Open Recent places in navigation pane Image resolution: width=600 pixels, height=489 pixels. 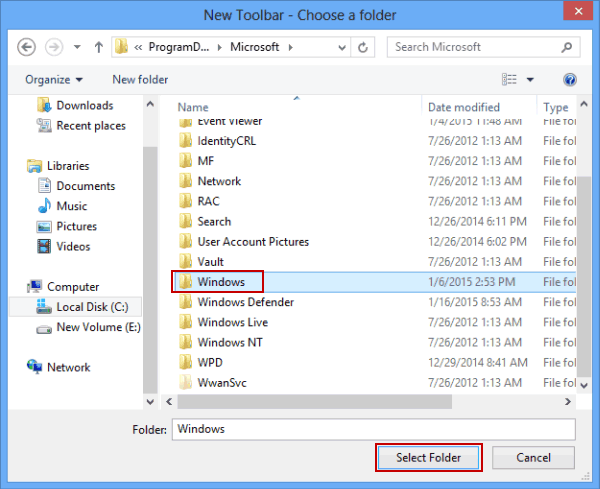click(x=81, y=126)
